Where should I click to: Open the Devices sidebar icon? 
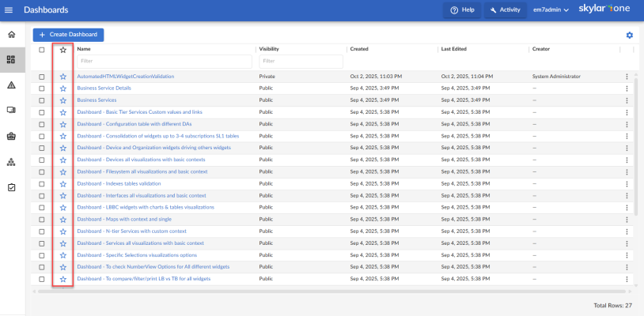[x=11, y=110]
